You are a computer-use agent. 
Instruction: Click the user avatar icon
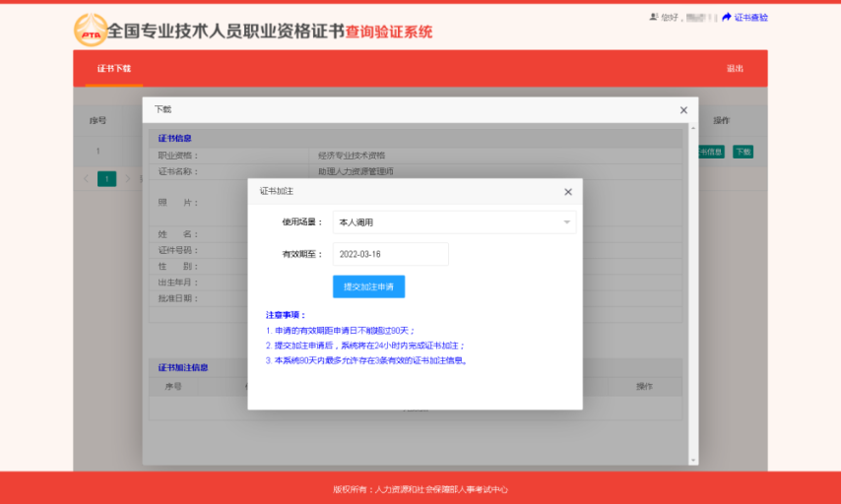653,18
